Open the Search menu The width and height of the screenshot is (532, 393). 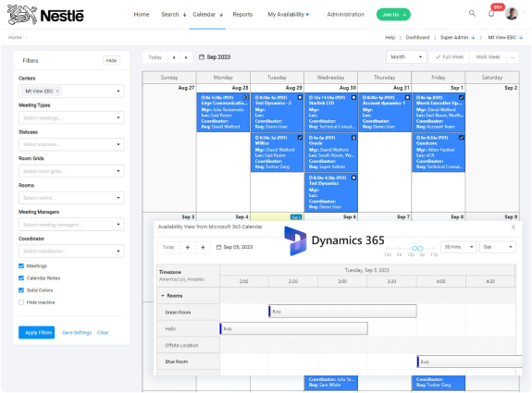(x=174, y=15)
